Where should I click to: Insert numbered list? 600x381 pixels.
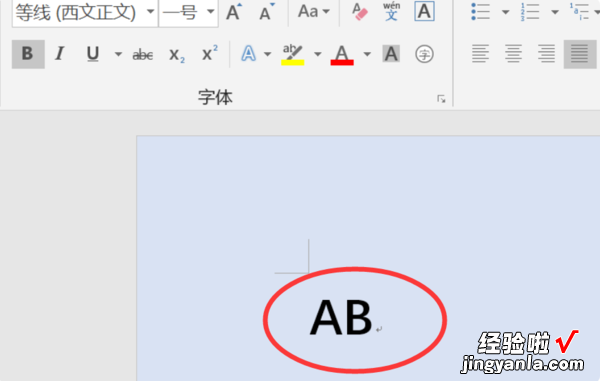tap(530, 11)
